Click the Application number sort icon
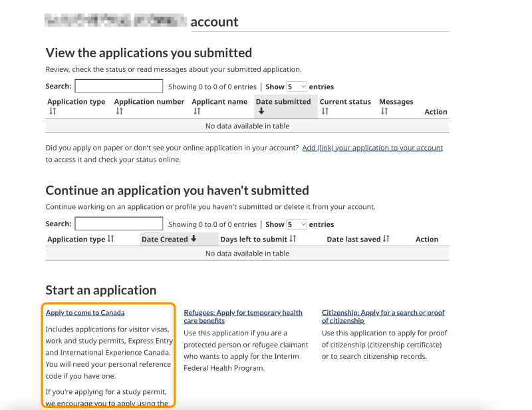Screen dimensions: 532x410 (120, 111)
